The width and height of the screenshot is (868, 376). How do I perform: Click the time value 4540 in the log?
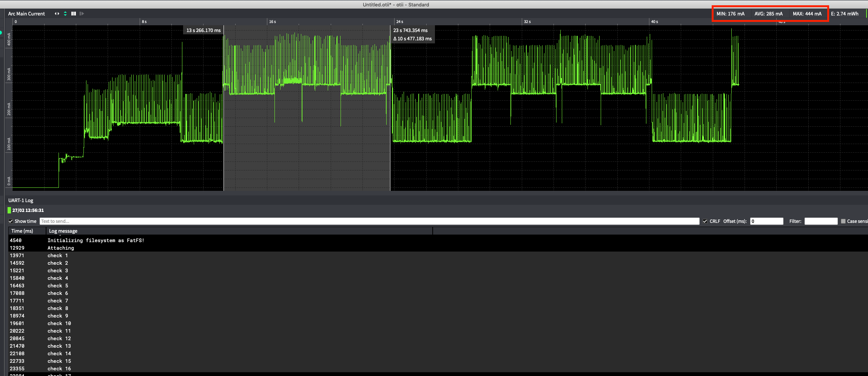15,240
